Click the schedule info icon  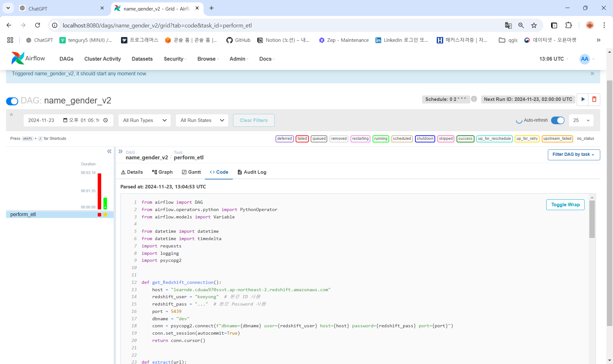(x=474, y=99)
